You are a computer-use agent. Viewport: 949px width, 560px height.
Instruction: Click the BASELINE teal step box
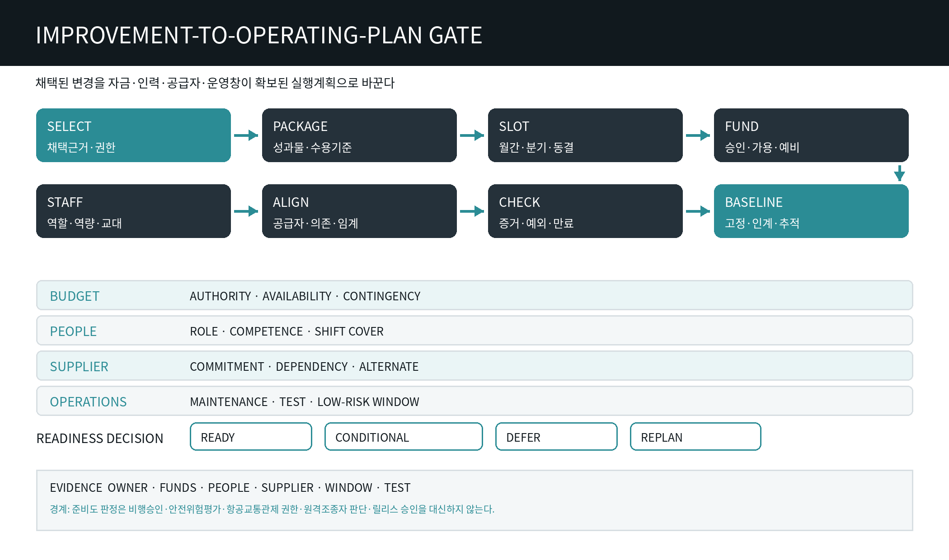tap(811, 211)
